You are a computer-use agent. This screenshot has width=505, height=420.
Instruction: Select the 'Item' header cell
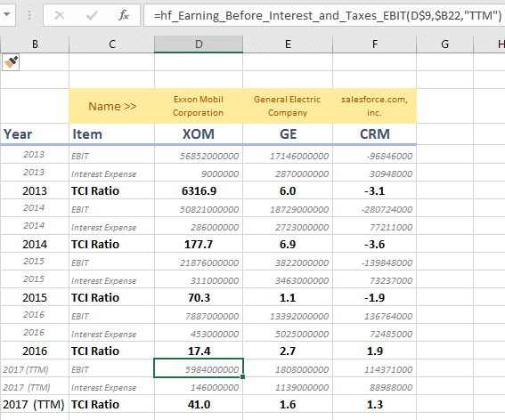(111, 133)
